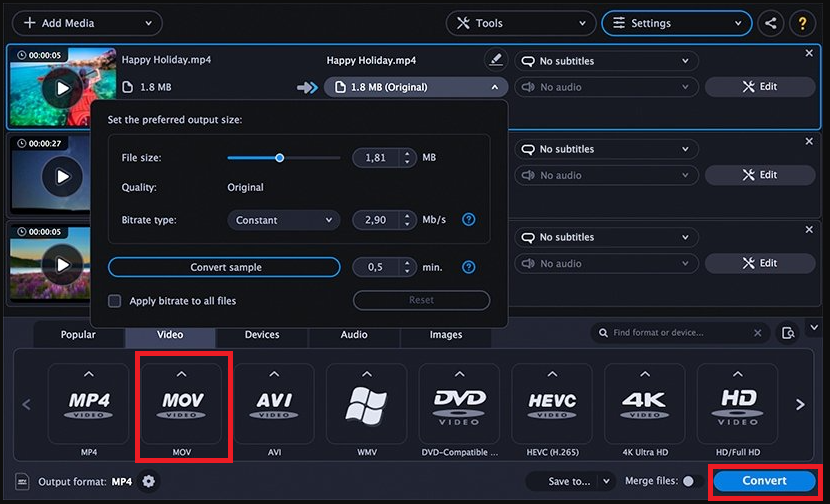
Task: Open first file's No subtitles dropdown
Action: point(606,61)
